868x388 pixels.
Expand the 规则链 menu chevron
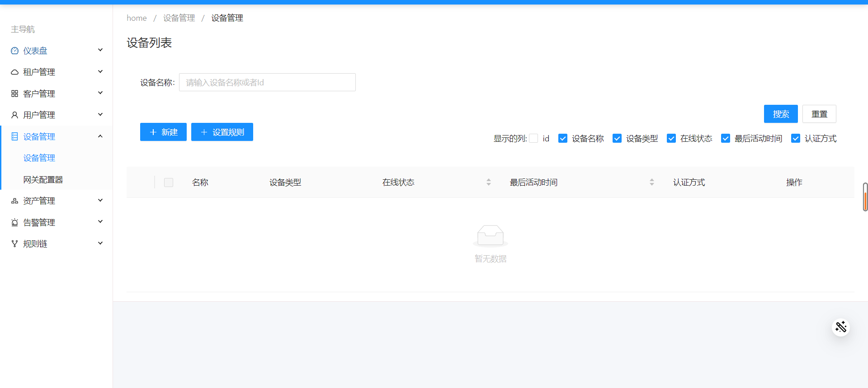pyautogui.click(x=100, y=243)
